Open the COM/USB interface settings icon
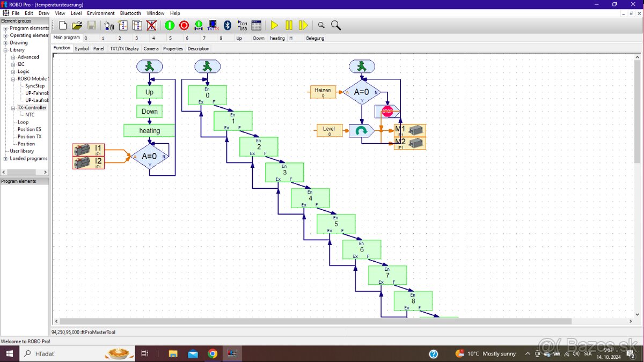This screenshot has width=644, height=362. [x=242, y=25]
